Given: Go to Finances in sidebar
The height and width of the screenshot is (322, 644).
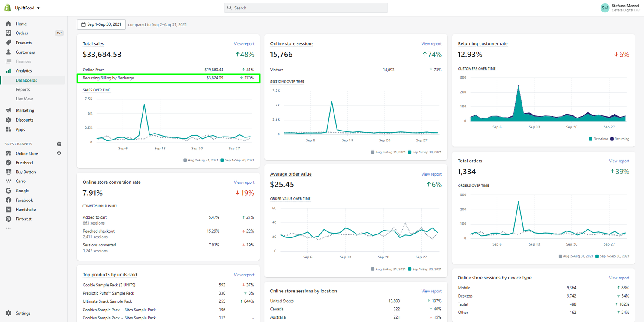Looking at the screenshot, I should coord(24,61).
